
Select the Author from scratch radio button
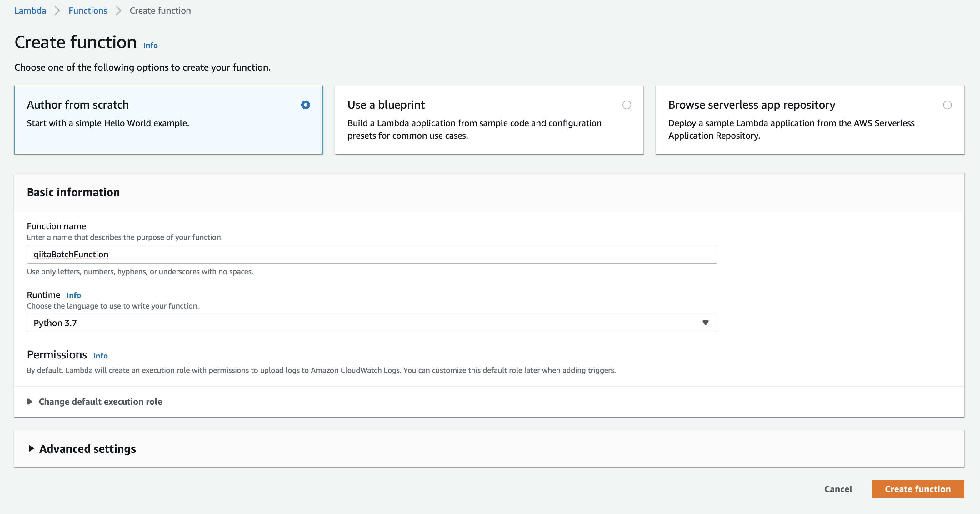point(306,105)
